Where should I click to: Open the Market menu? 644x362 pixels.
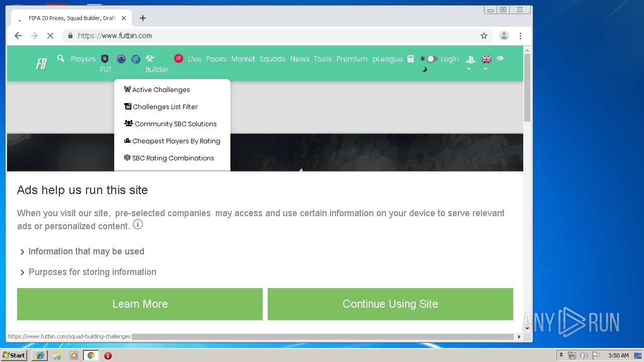click(243, 59)
